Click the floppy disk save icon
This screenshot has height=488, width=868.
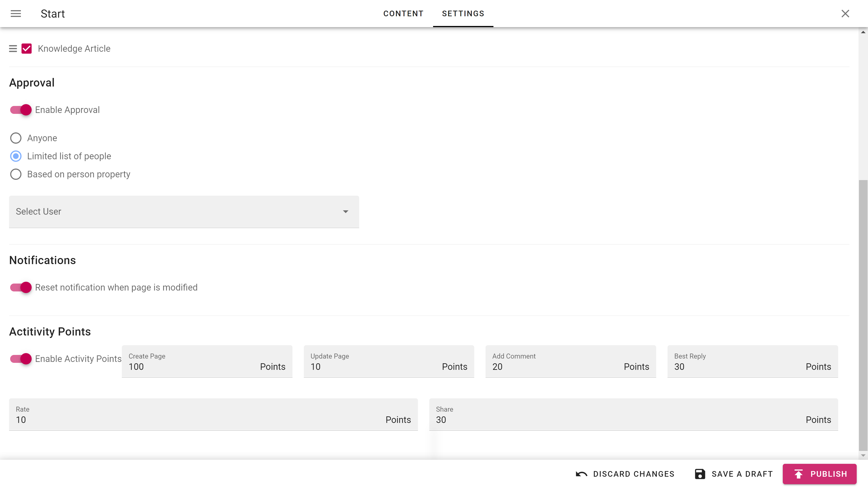[700, 474]
